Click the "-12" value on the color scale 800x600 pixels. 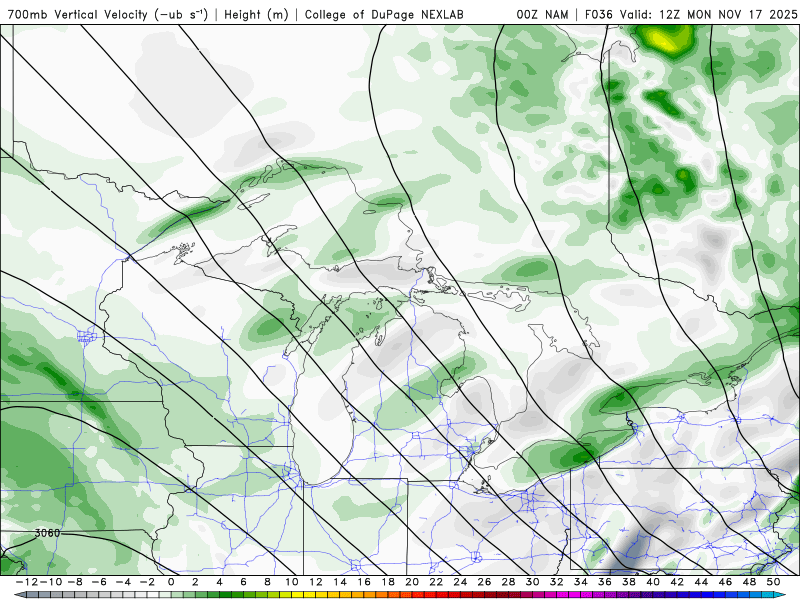pos(26,582)
